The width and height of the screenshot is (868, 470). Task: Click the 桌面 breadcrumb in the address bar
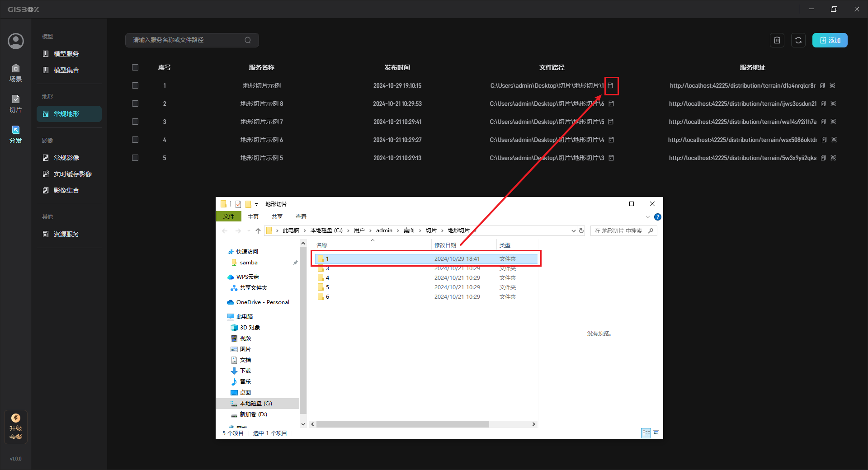[409, 230]
